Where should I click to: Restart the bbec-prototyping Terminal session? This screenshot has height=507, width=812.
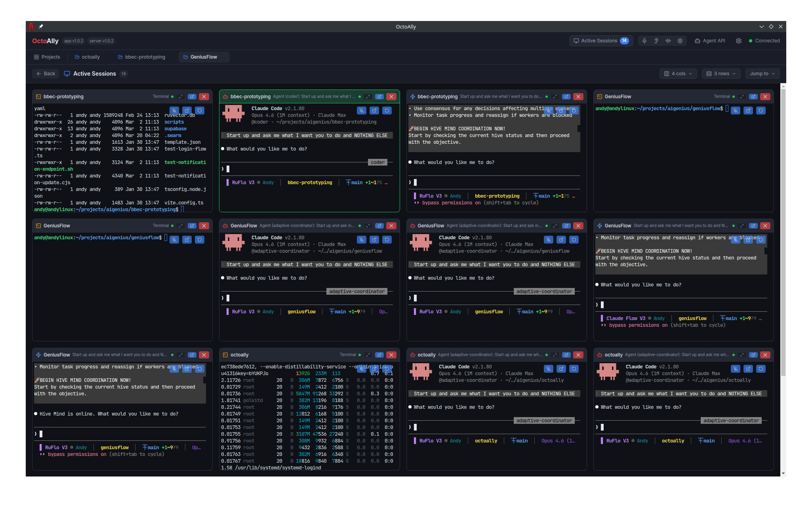pos(200,111)
